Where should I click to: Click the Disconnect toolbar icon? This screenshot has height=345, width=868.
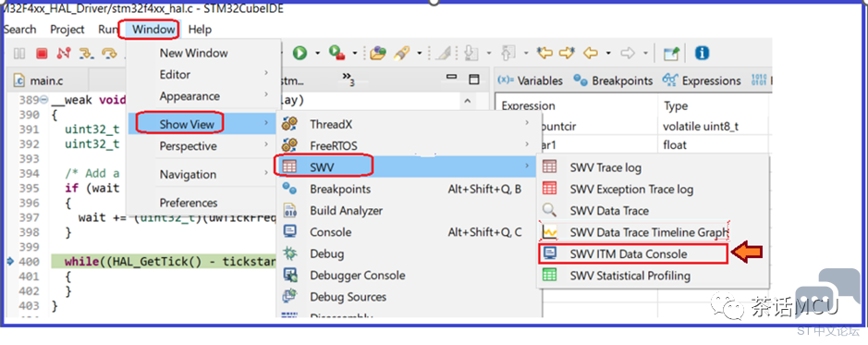[64, 53]
